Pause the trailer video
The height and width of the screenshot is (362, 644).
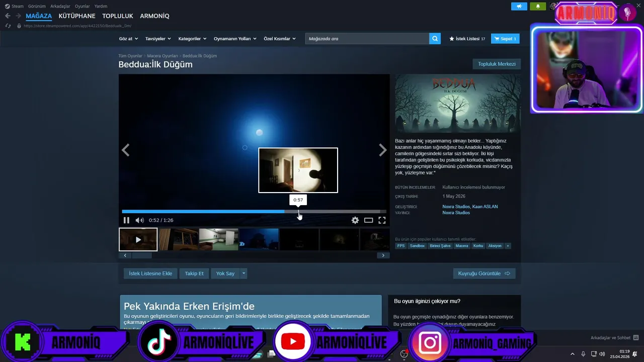pos(126,220)
